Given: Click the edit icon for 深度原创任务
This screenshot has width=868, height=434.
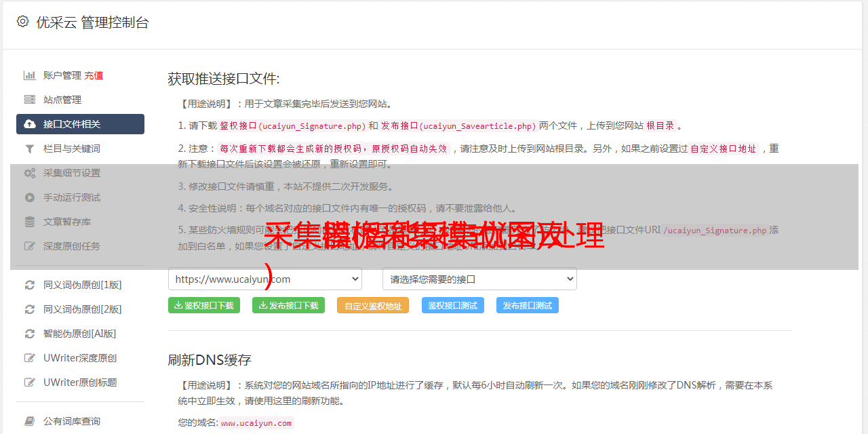Looking at the screenshot, I should [30, 246].
